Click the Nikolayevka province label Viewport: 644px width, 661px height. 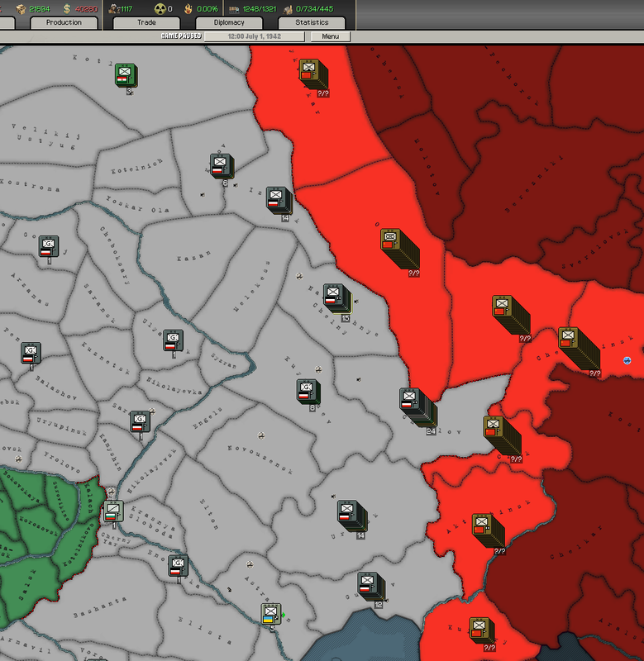tap(174, 386)
